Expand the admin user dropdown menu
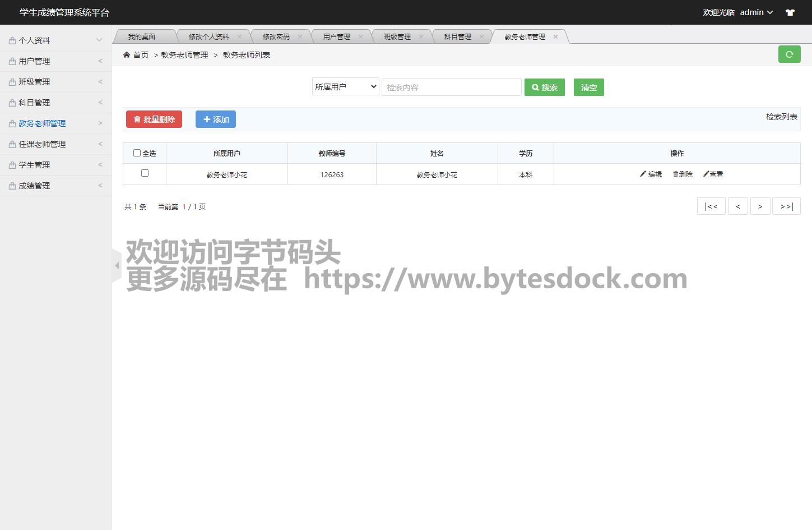Viewport: 812px width, 530px height. click(x=756, y=12)
